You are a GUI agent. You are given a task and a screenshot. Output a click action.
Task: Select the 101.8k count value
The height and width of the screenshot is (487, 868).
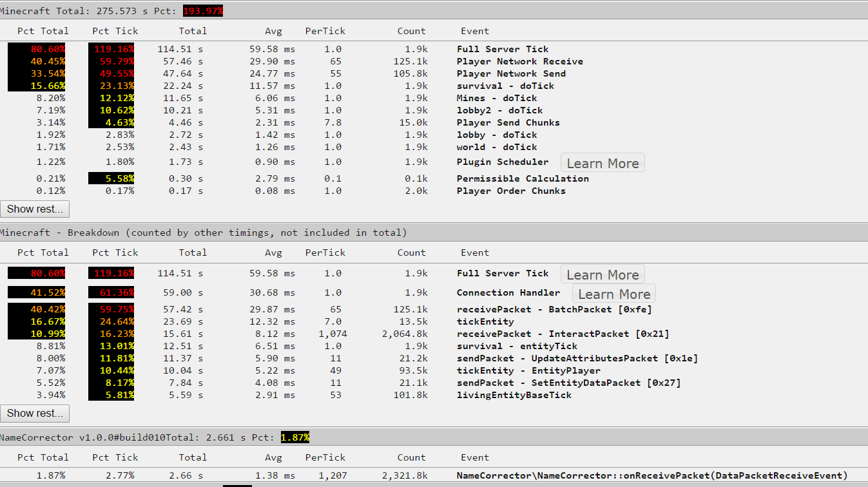[x=410, y=395]
